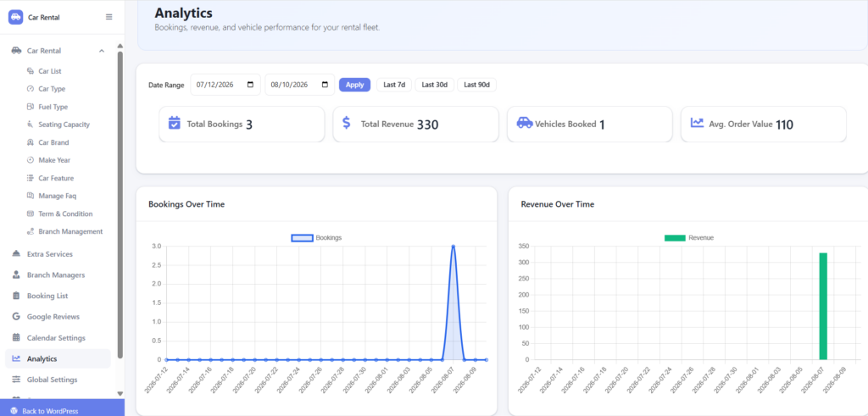
Task: Click the Booking List clipboard icon
Action: (16, 296)
